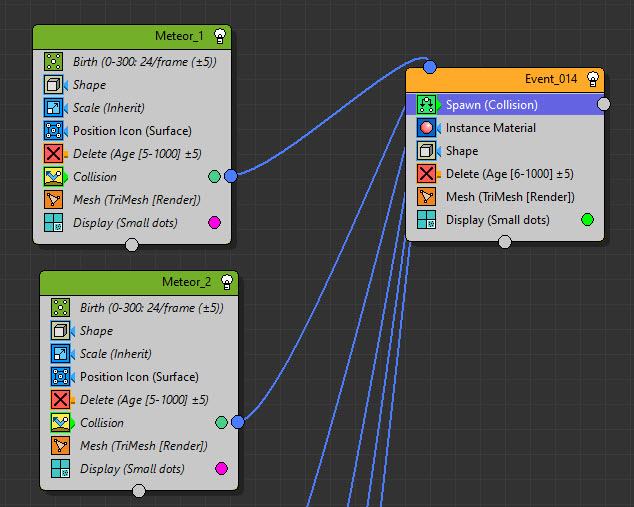
Task: Select the 'Spawn (Collision)' label in Event_014
Action: (492, 105)
